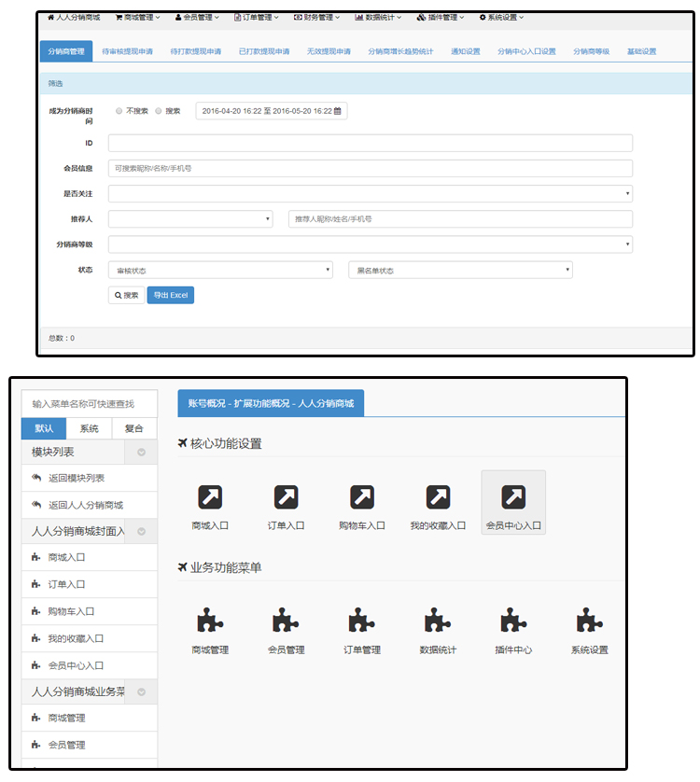Open 订单入口 in the sidebar list
Image resolution: width=700 pixels, height=782 pixels.
pos(90,584)
